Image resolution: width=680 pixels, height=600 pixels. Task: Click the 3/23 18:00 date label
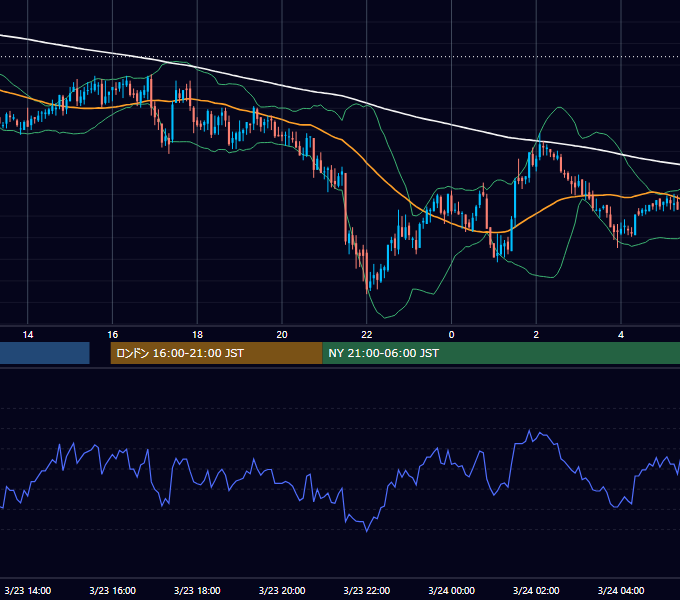pyautogui.click(x=197, y=590)
